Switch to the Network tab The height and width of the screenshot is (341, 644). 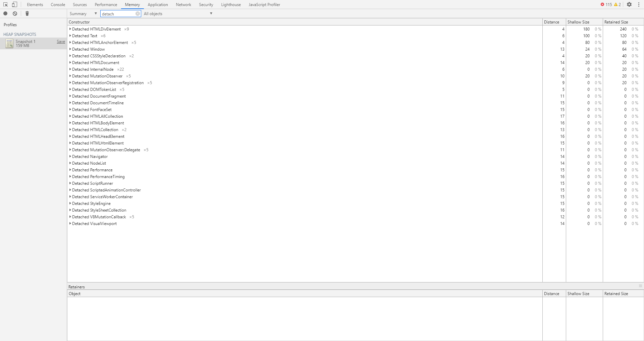[x=183, y=5]
